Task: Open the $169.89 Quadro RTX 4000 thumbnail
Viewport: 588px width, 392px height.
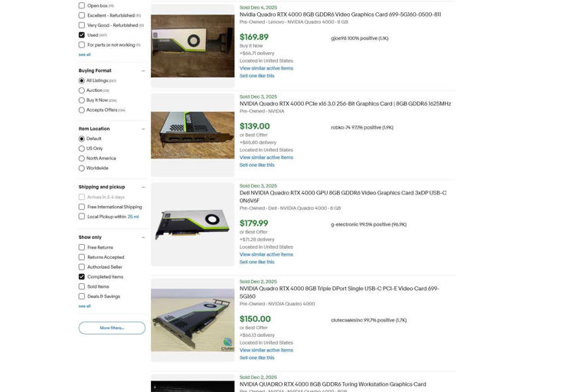Action: [193, 46]
